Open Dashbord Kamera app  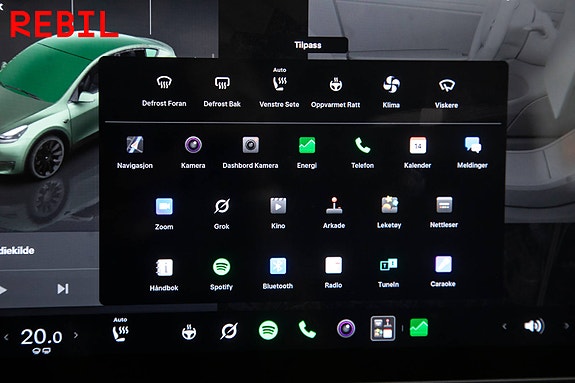coord(250,152)
